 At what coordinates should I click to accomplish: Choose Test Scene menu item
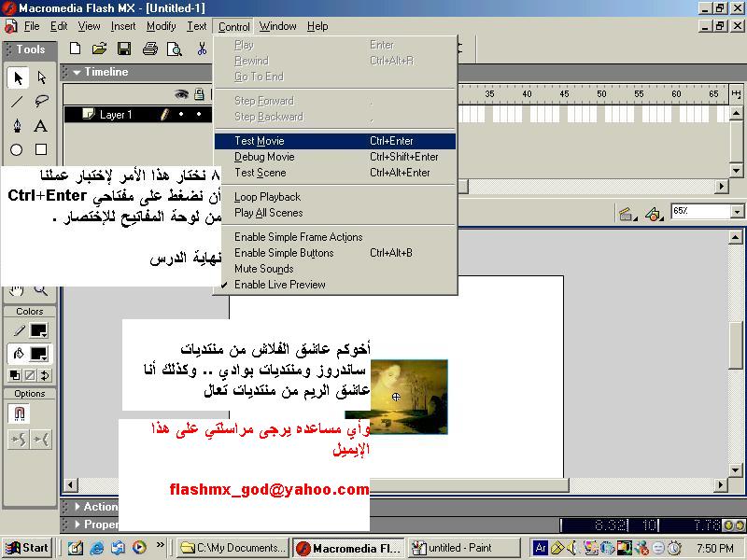(335, 173)
